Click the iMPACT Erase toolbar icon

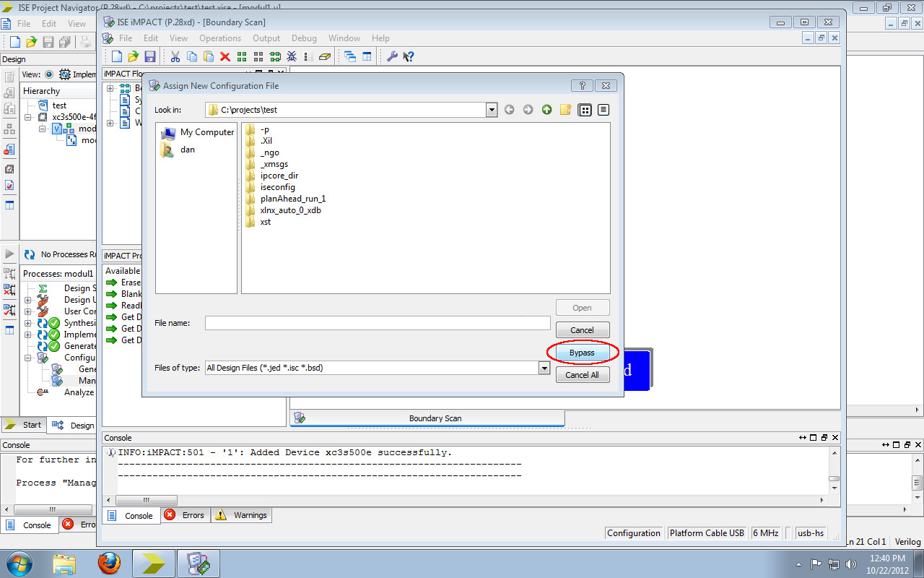point(325,56)
